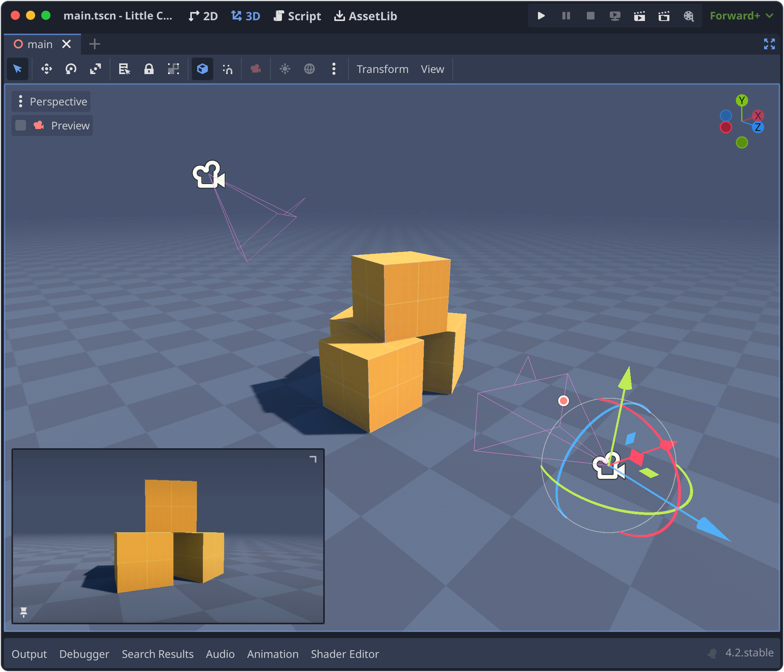The height and width of the screenshot is (672, 784).
Task: Click the green Y axis gizmo circle
Action: (x=742, y=100)
